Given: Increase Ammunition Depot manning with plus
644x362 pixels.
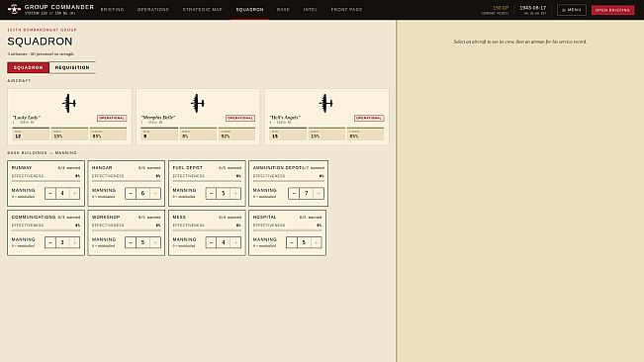Looking at the screenshot, I should tap(319, 193).
